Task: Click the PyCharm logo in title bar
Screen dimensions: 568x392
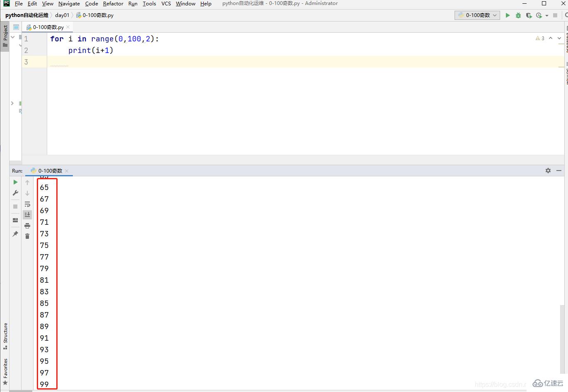Action: click(x=6, y=3)
